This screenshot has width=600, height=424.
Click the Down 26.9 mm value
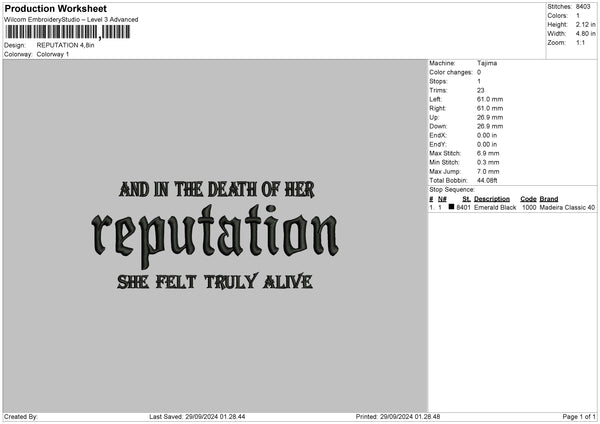490,126
